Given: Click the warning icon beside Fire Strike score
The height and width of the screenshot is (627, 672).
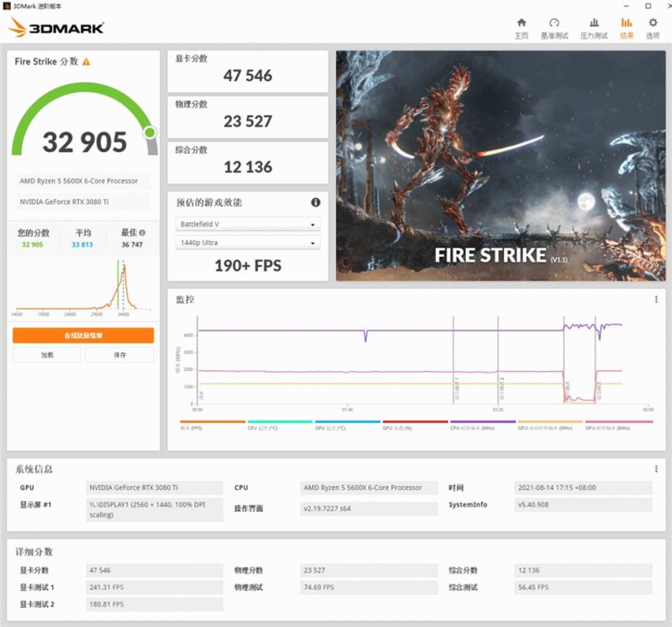Looking at the screenshot, I should [86, 62].
